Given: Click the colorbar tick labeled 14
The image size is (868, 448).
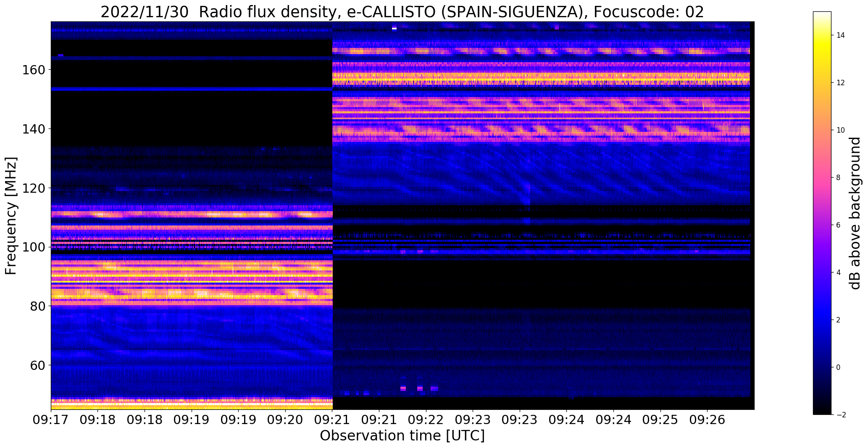Looking at the screenshot, I should (x=841, y=35).
